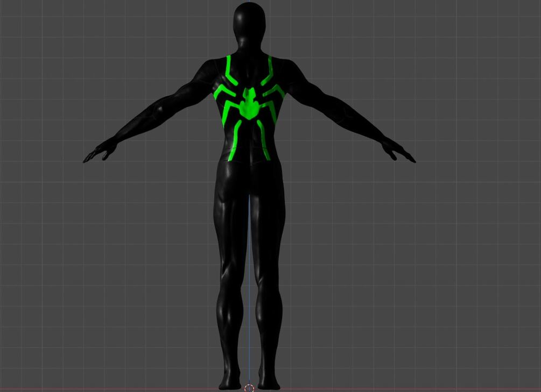
Task: Click the 3D cursor at the feet
Action: 249,388
